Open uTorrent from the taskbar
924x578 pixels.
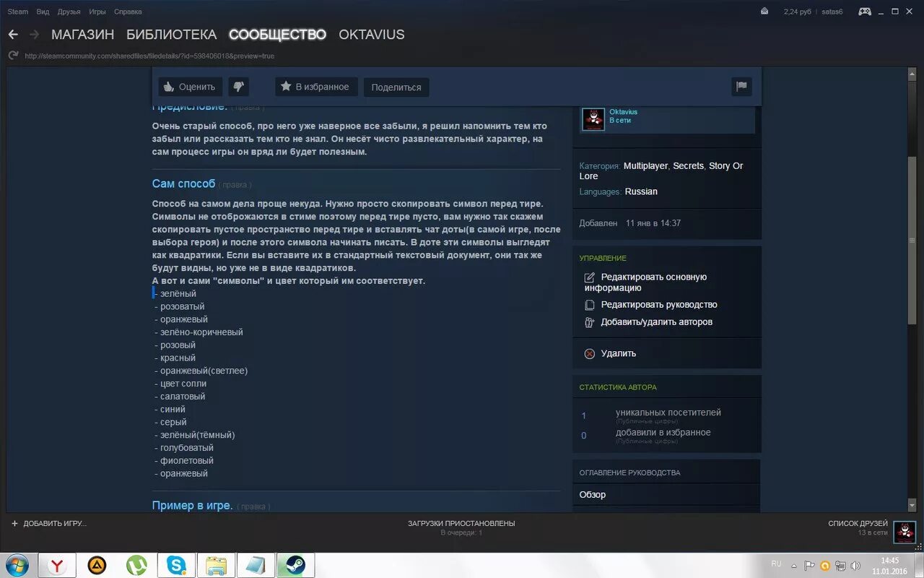coord(136,565)
